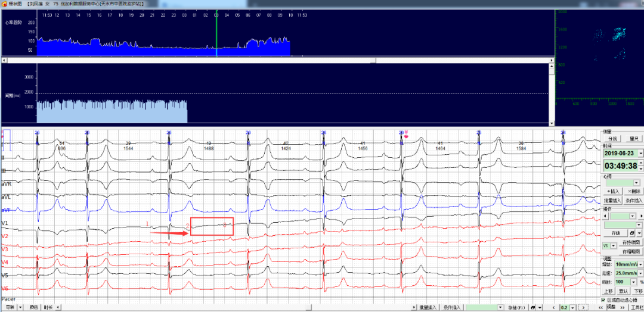Click the down arrow of the interval chart scrollbar

(x=551, y=123)
